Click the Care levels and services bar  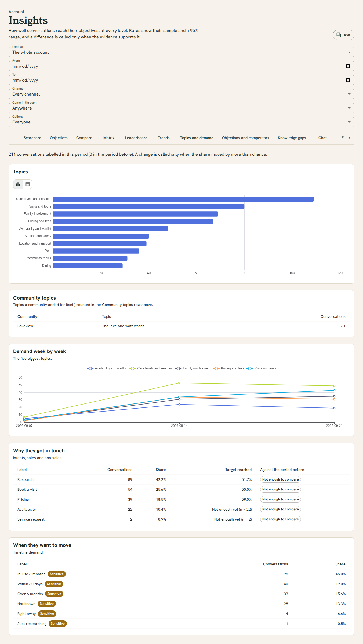pos(183,199)
